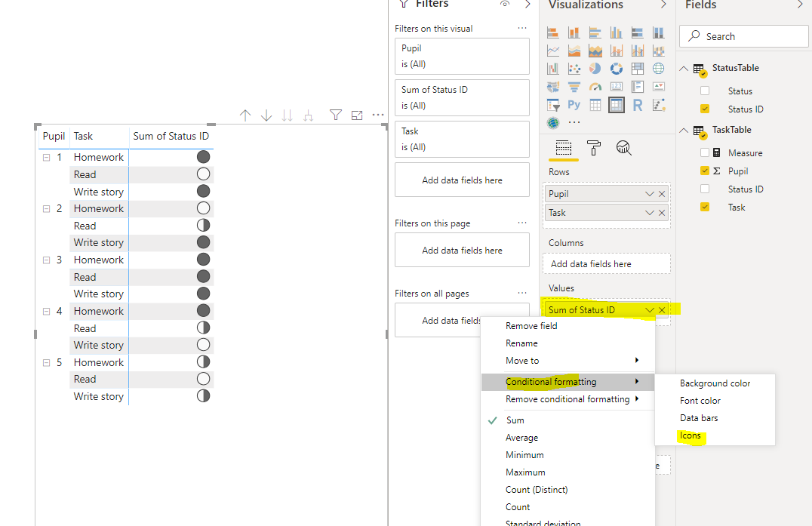Get more visuals via ellipsis
Screen dimensions: 812x526
tap(574, 123)
